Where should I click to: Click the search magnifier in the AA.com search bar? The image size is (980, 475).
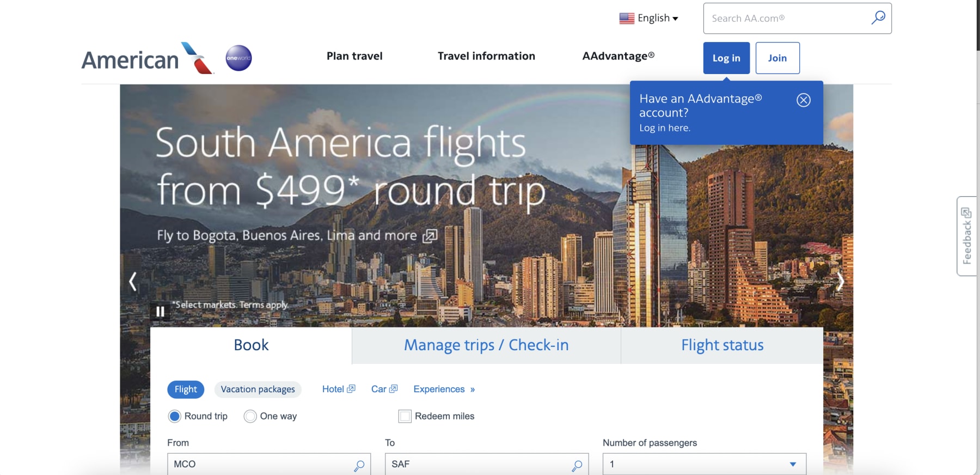point(878,18)
